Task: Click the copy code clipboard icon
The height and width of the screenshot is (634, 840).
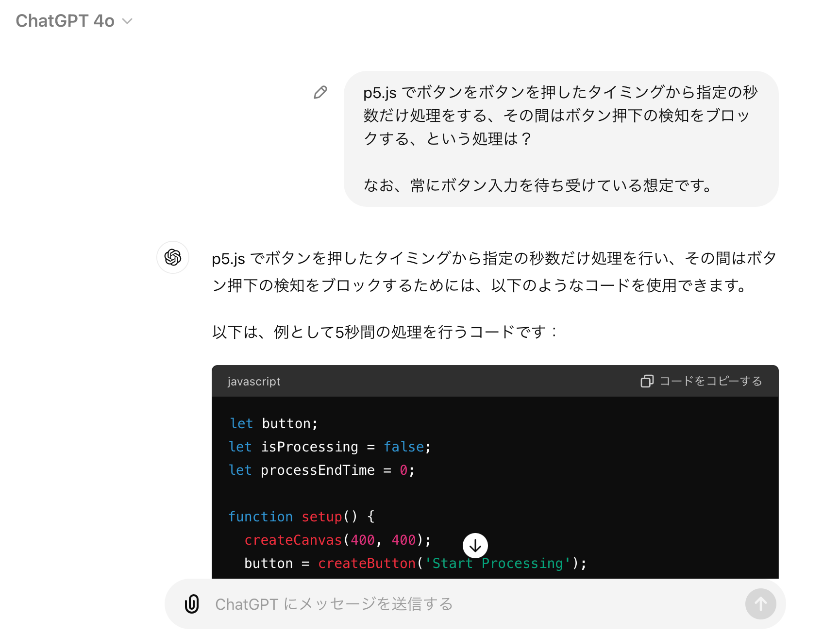Action: (647, 381)
